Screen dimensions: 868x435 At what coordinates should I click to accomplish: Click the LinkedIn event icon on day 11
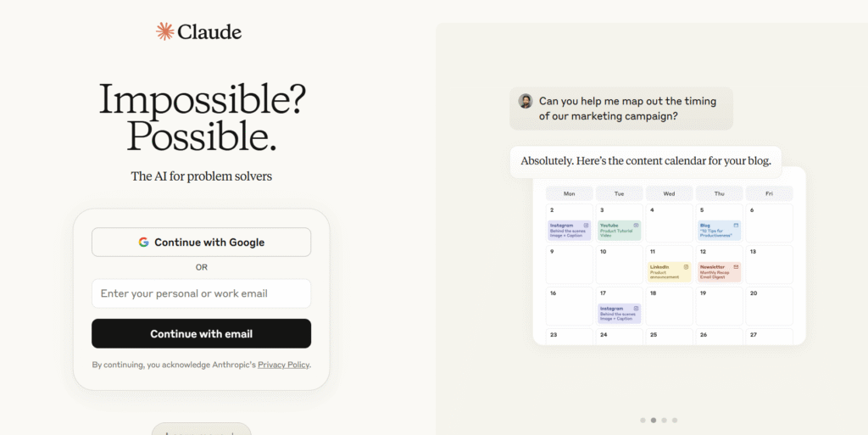[686, 267]
